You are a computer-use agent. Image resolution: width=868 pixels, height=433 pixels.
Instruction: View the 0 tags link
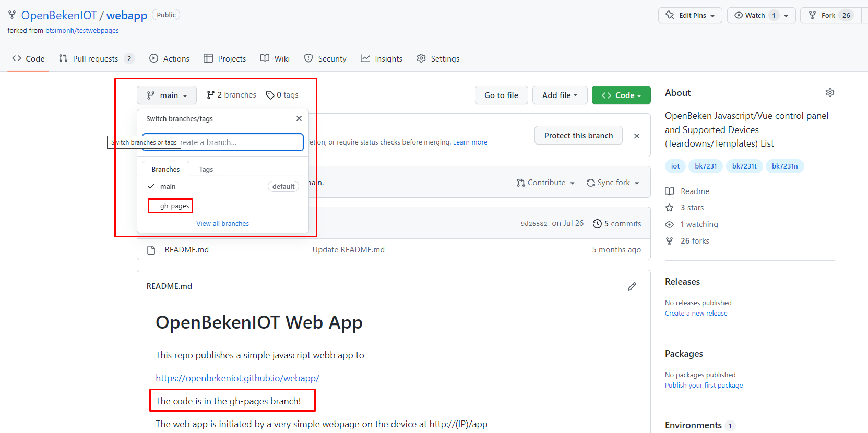[x=282, y=95]
